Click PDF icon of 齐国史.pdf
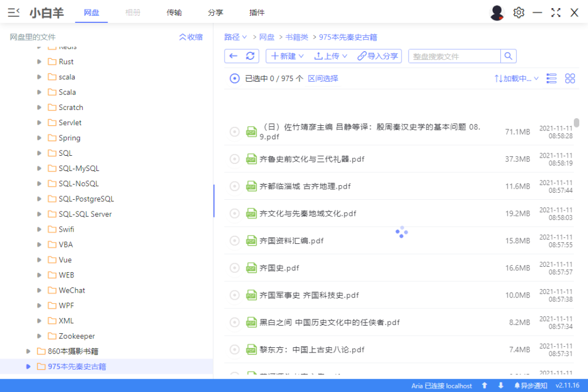 point(251,268)
